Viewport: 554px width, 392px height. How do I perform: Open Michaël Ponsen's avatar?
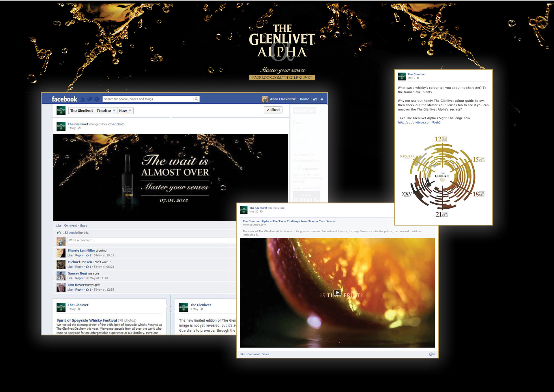pyautogui.click(x=61, y=264)
